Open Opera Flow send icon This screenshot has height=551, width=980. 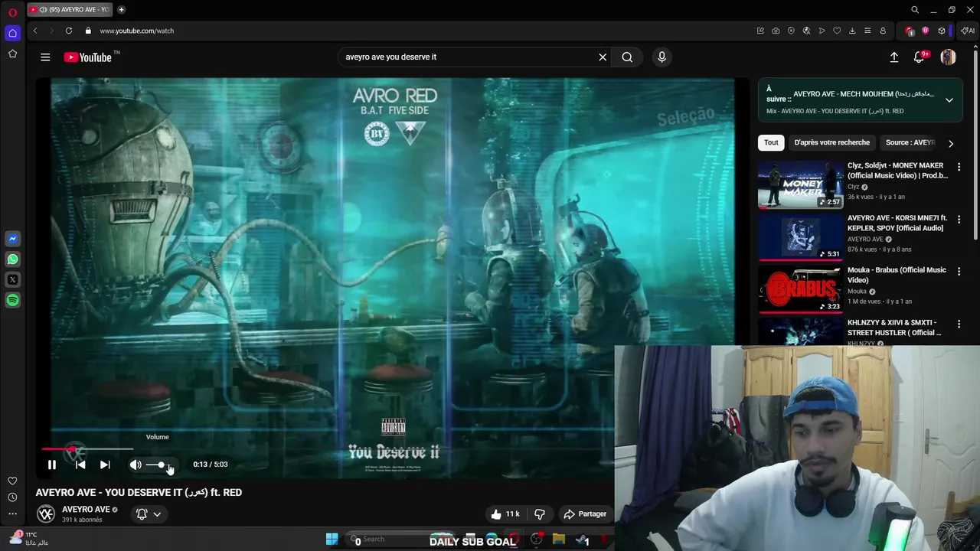822,31
